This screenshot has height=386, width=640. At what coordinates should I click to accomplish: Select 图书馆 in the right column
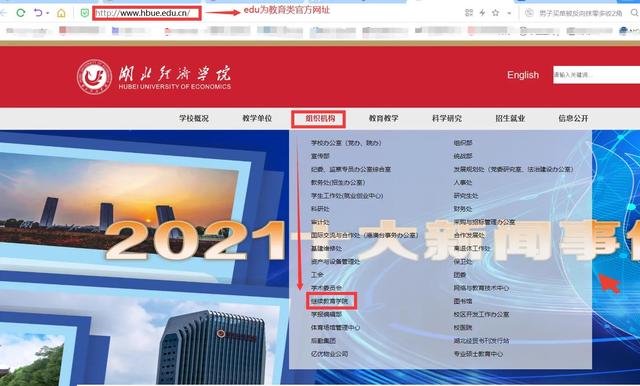(463, 301)
